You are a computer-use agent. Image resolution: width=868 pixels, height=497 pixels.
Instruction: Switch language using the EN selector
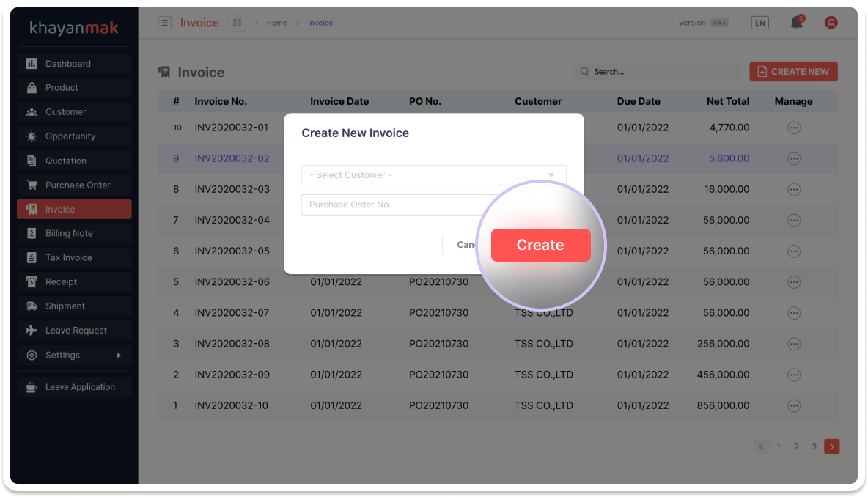click(760, 23)
